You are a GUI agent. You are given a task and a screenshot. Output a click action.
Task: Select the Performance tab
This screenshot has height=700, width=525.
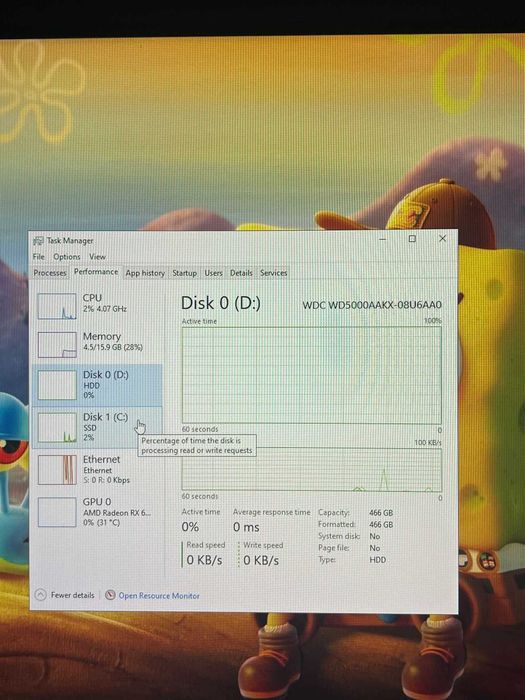point(96,272)
